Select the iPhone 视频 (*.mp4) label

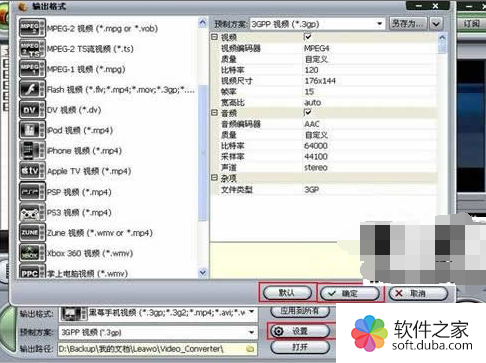coord(84,151)
